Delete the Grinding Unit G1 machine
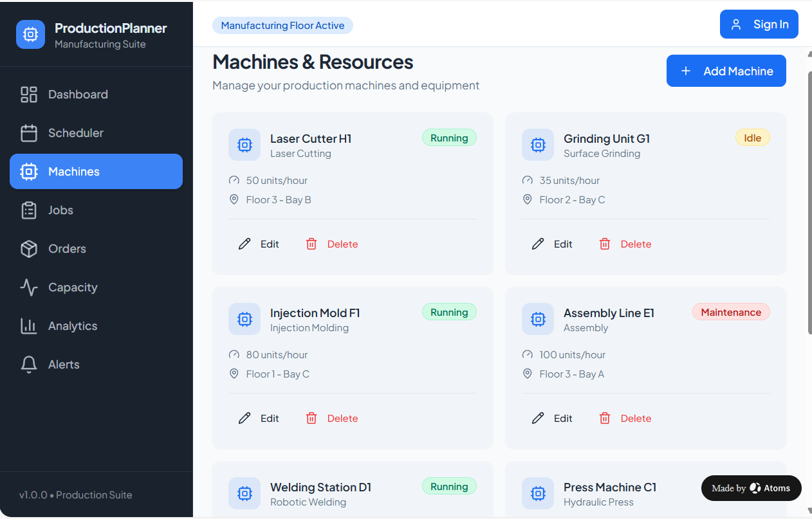 [625, 244]
